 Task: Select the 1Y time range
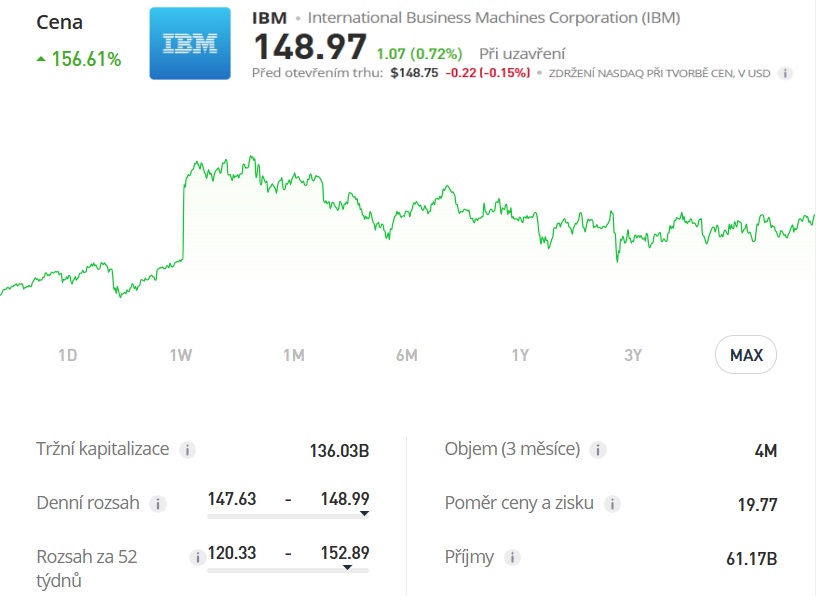point(520,355)
